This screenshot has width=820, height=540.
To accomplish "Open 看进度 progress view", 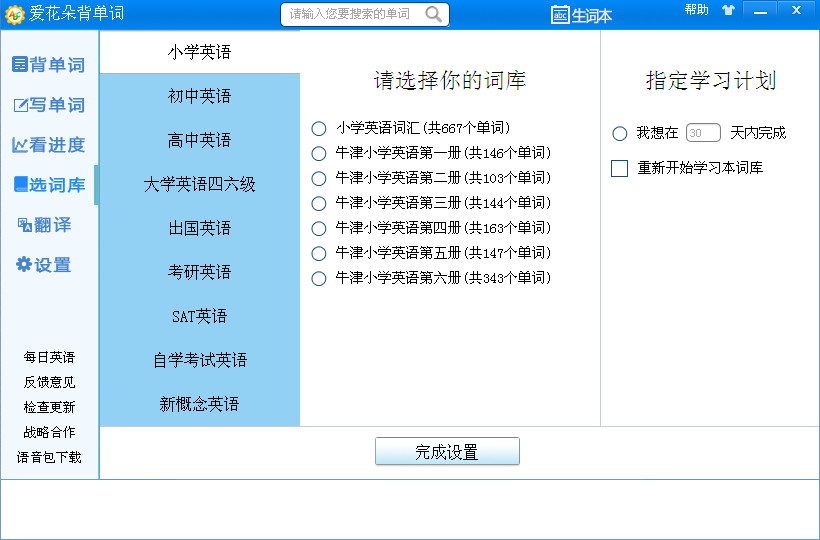I will tap(49, 145).
